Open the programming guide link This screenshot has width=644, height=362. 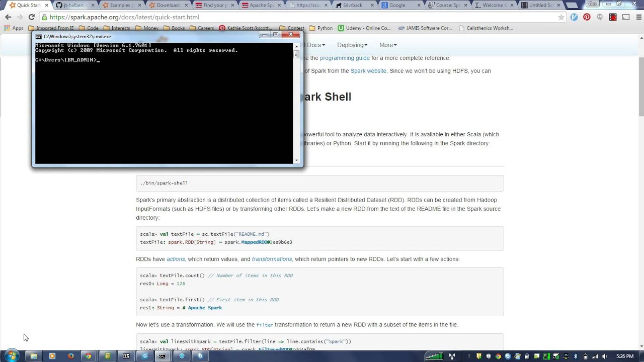click(x=345, y=58)
